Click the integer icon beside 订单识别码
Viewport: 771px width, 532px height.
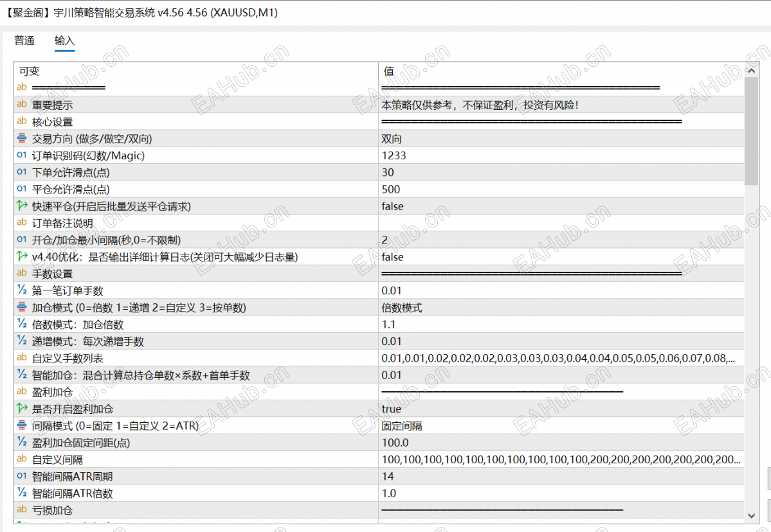point(22,155)
